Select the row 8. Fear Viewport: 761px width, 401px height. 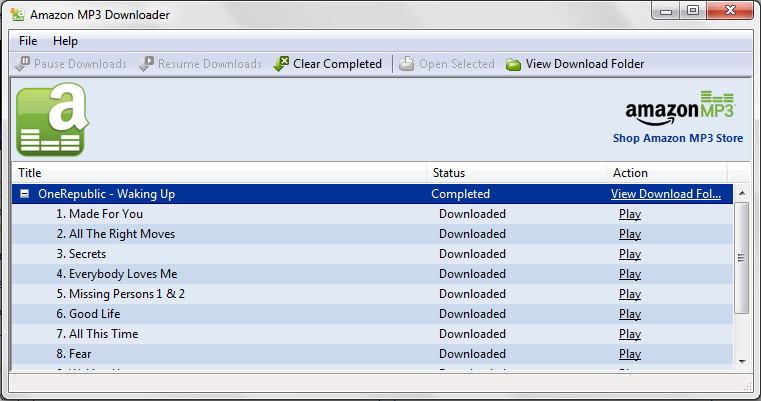pos(372,353)
